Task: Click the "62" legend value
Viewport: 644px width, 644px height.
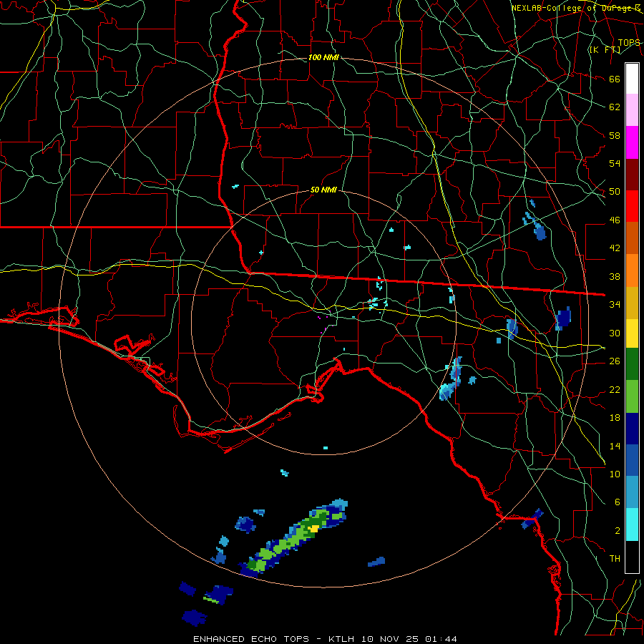Action: pyautogui.click(x=615, y=107)
